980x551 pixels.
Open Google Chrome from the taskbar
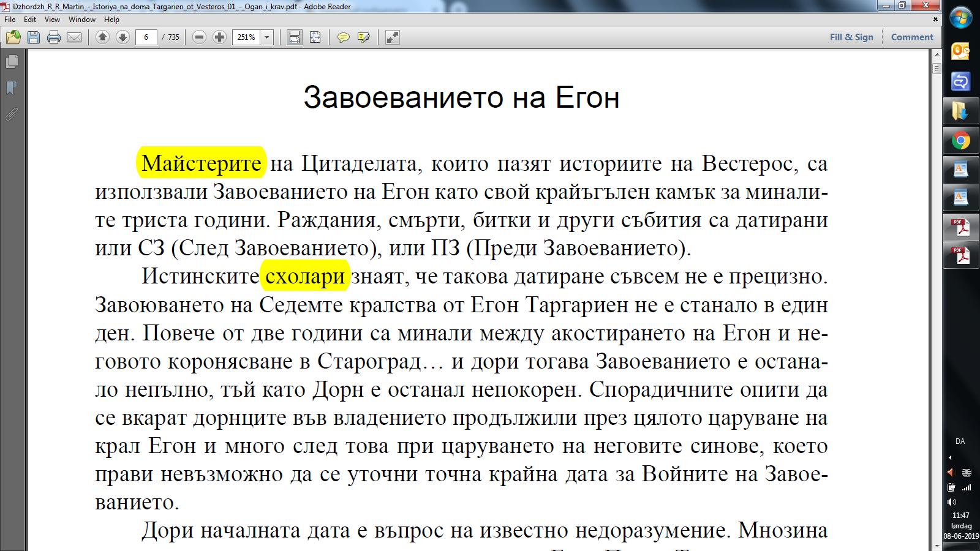pyautogui.click(x=960, y=141)
